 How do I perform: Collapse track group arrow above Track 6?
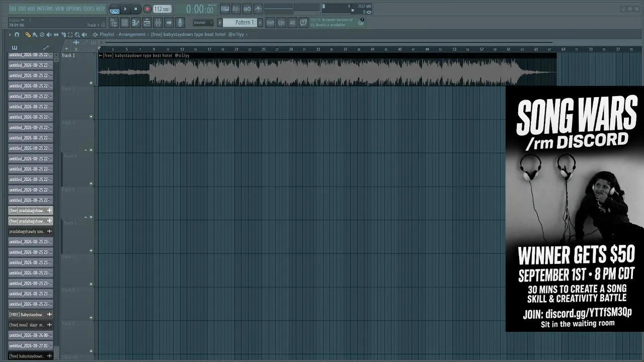click(x=86, y=217)
